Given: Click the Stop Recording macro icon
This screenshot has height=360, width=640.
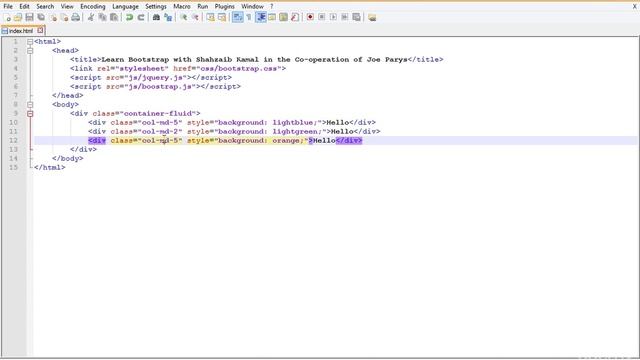Looking at the screenshot, I should 322,17.
